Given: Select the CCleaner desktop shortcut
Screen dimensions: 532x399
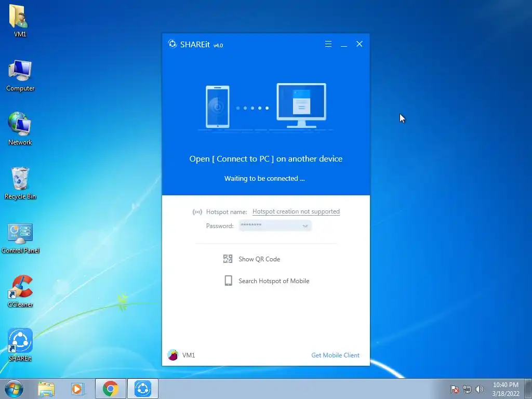Looking at the screenshot, I should pos(20,291).
